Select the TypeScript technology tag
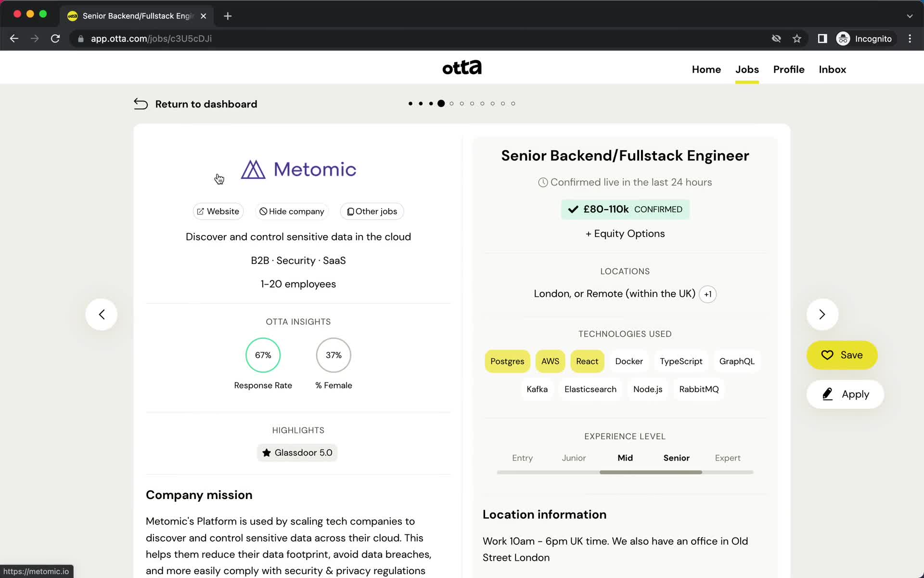This screenshot has width=924, height=578. (681, 361)
